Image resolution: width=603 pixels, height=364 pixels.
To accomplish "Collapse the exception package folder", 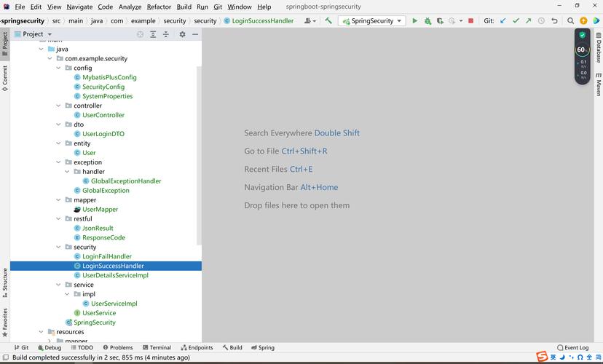I will pyautogui.click(x=59, y=162).
